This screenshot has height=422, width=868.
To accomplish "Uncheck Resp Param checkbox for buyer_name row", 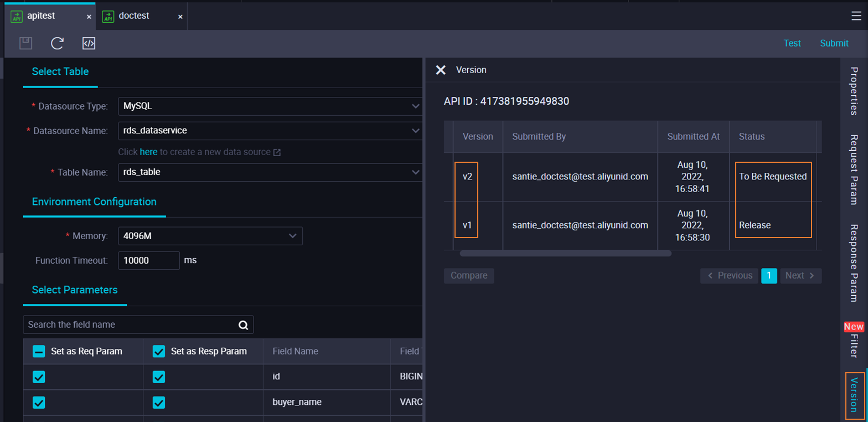I will point(159,403).
